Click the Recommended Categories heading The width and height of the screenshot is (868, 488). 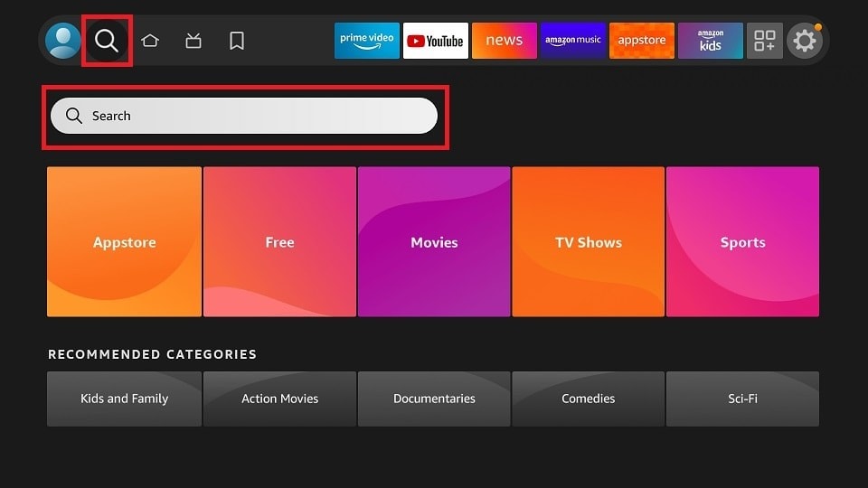click(152, 354)
